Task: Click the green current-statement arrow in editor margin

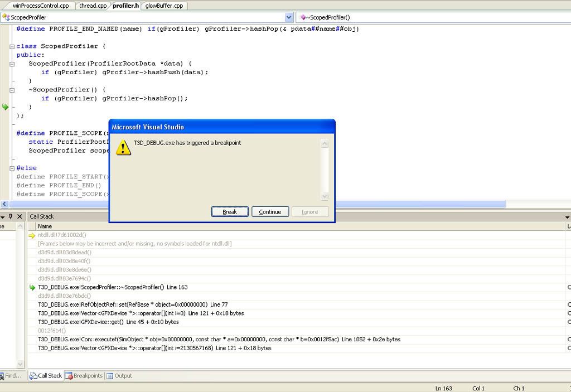Action: [x=6, y=107]
